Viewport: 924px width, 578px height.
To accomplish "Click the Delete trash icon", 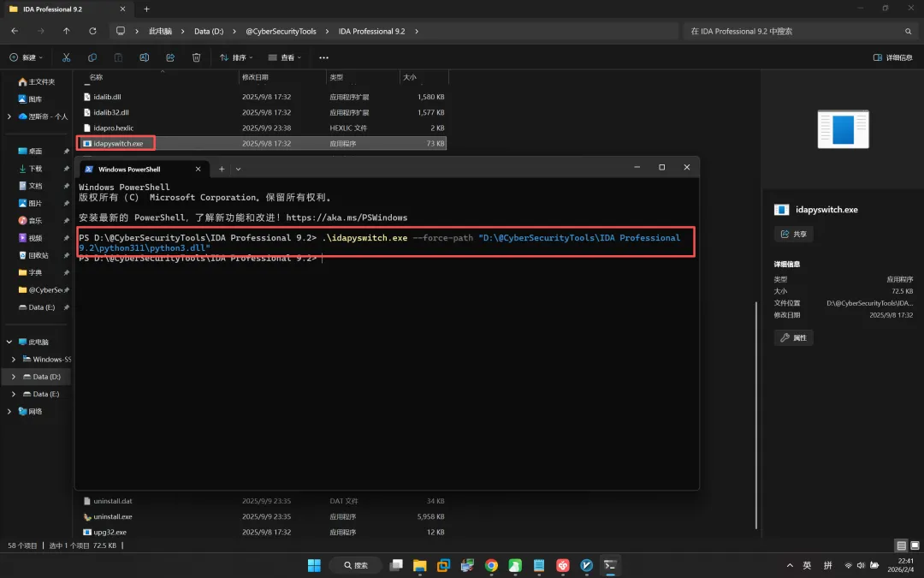I will [196, 57].
